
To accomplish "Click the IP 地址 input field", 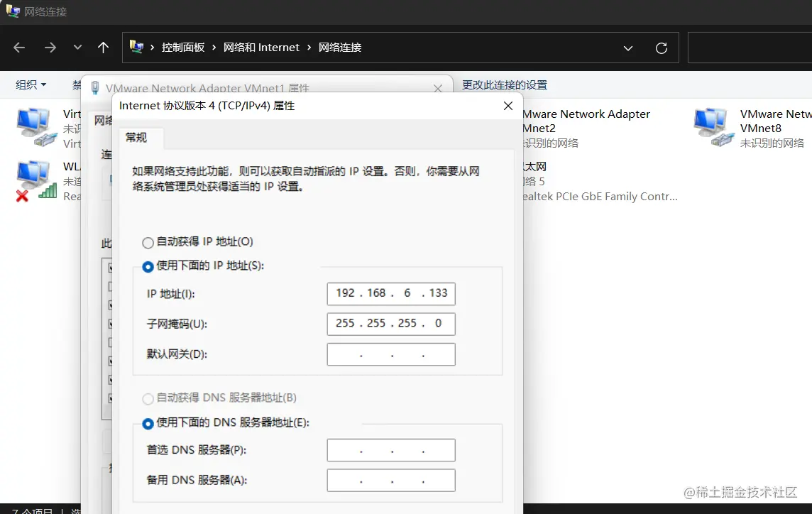I will pyautogui.click(x=391, y=294).
